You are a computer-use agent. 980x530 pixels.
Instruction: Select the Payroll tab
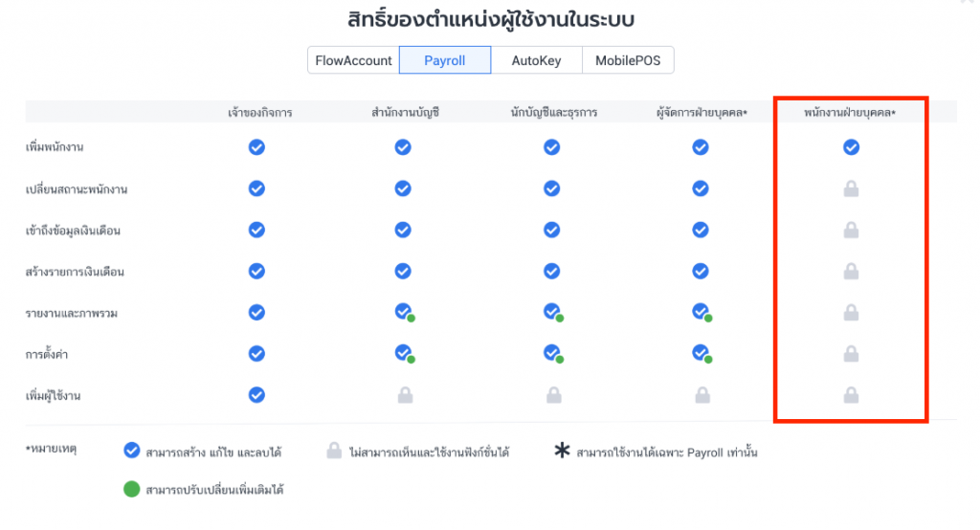pyautogui.click(x=445, y=60)
